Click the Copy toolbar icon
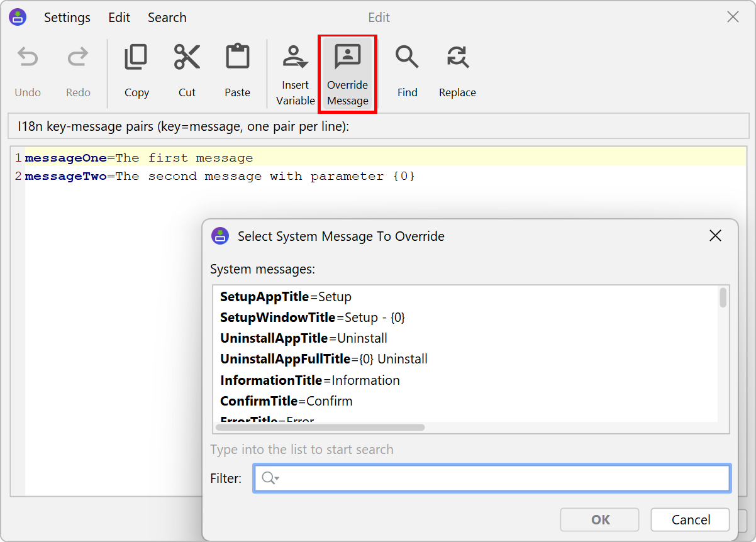Image resolution: width=756 pixels, height=542 pixels. (136, 57)
